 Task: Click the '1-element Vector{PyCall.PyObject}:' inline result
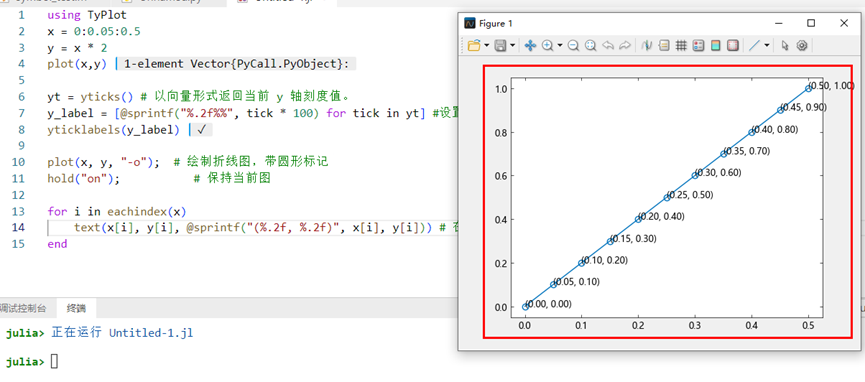point(237,64)
